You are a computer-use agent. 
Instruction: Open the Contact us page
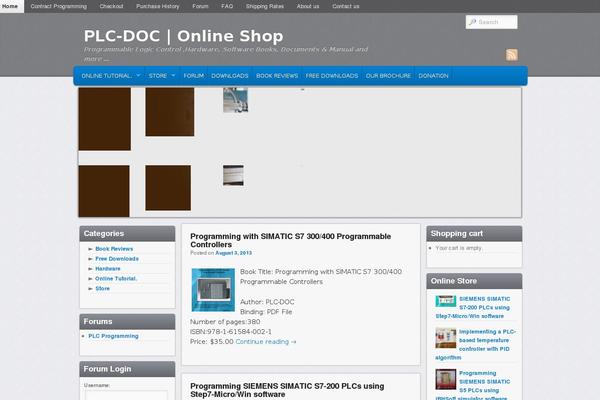tap(346, 6)
